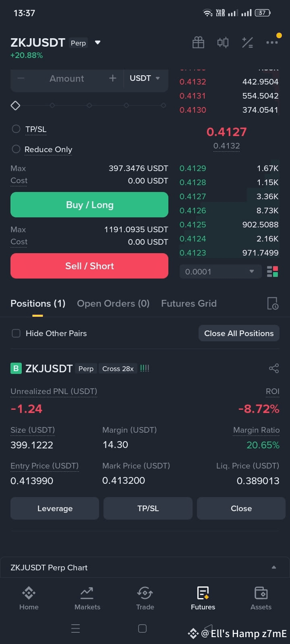The image size is (290, 644).
Task: Switch to the Open Orders tab
Action: (x=113, y=303)
